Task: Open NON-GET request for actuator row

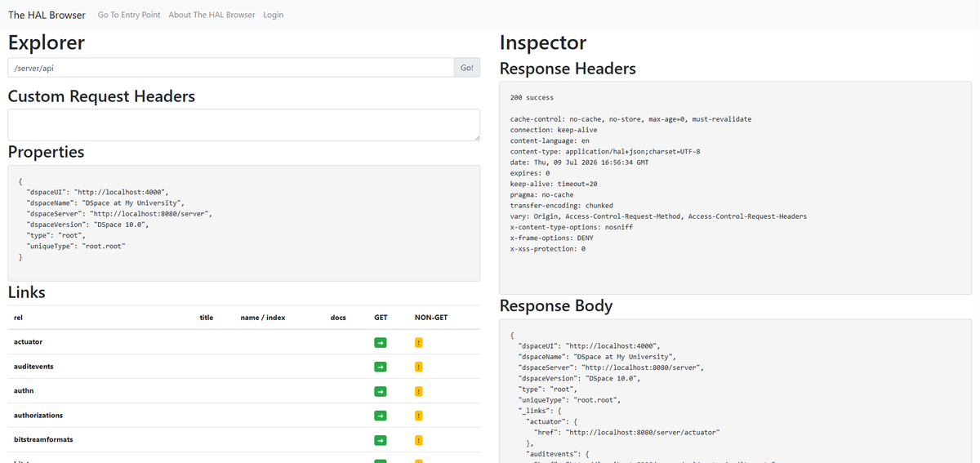Action: (418, 342)
